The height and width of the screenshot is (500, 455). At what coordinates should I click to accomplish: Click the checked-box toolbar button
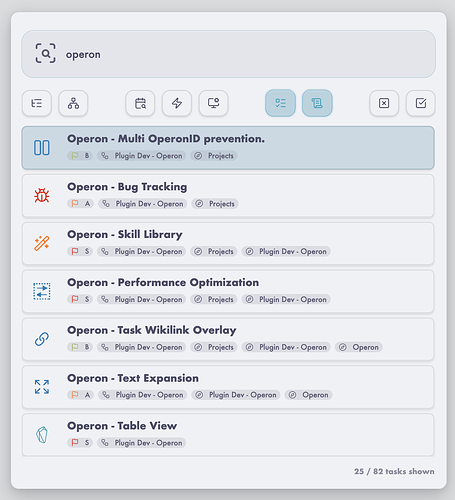pos(421,103)
